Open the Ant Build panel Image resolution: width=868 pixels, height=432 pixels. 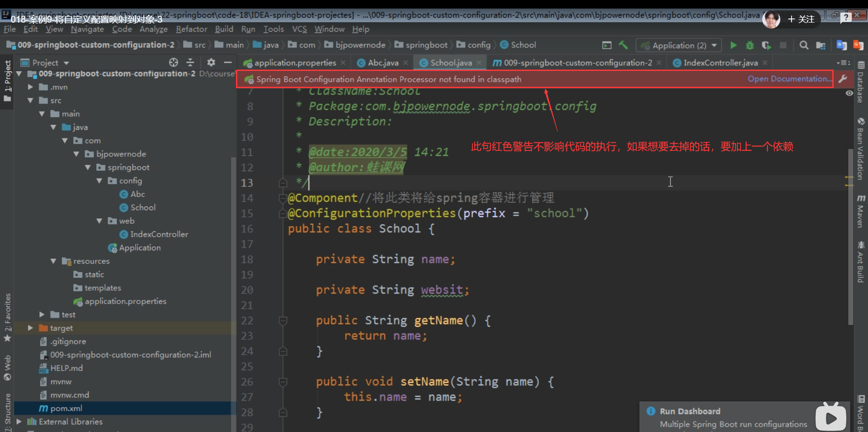point(860,262)
